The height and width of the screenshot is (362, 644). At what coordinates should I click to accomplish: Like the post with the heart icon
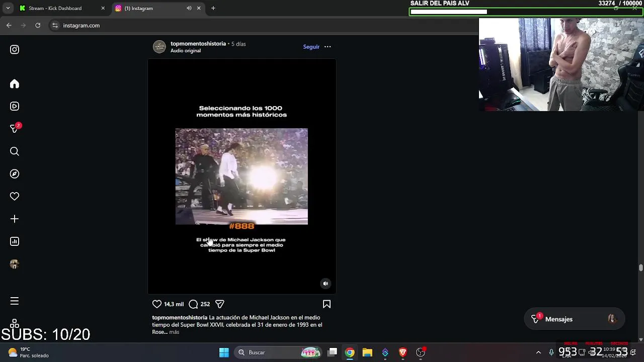[x=157, y=304]
